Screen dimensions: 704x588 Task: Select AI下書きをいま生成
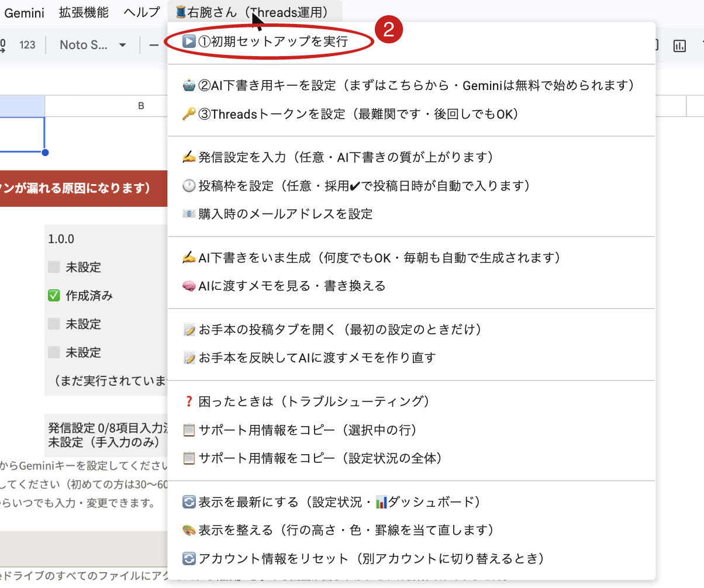pos(412,258)
